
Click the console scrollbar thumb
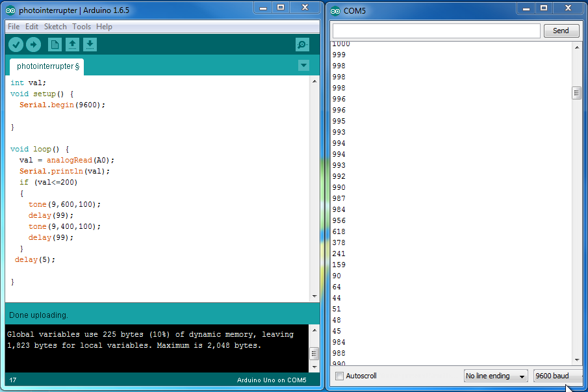pos(314,354)
